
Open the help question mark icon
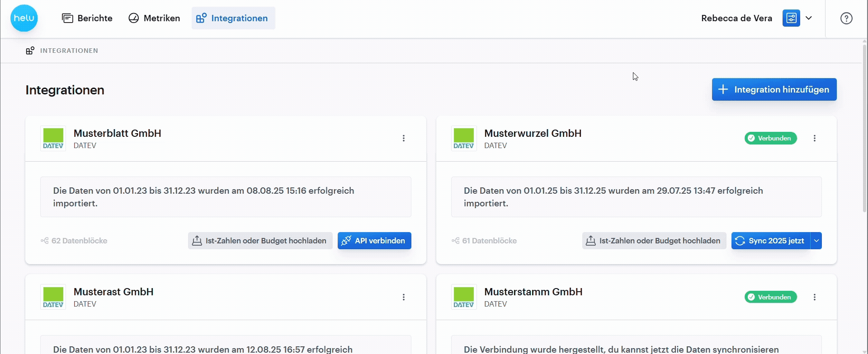[x=846, y=18]
